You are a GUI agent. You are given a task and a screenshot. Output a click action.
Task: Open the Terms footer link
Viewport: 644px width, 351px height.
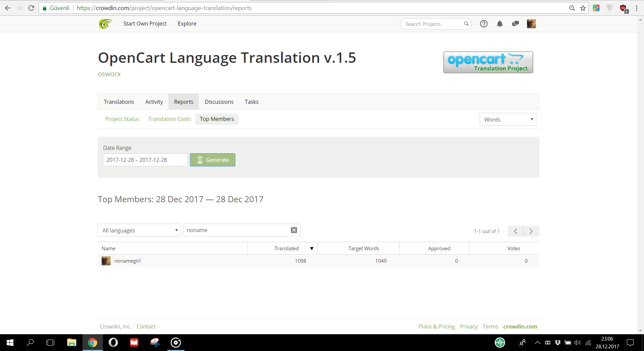click(490, 326)
